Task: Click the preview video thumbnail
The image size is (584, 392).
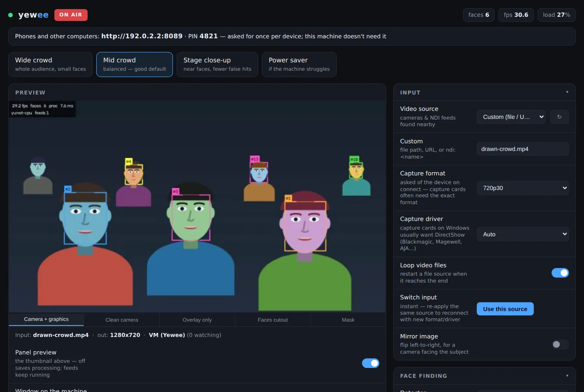Action: click(x=197, y=207)
